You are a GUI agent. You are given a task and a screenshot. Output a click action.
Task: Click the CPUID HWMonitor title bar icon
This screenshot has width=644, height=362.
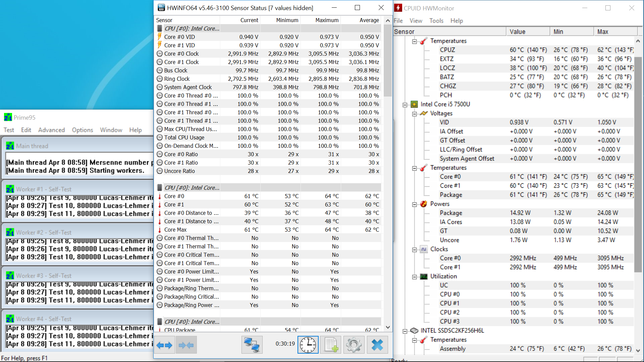click(x=398, y=8)
